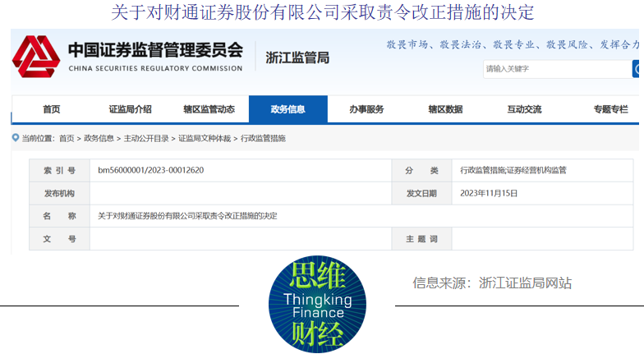This screenshot has width=644, height=354.
Task: Select the 名称 value 关于对财通证券…决定 in table
Action: pos(187,216)
